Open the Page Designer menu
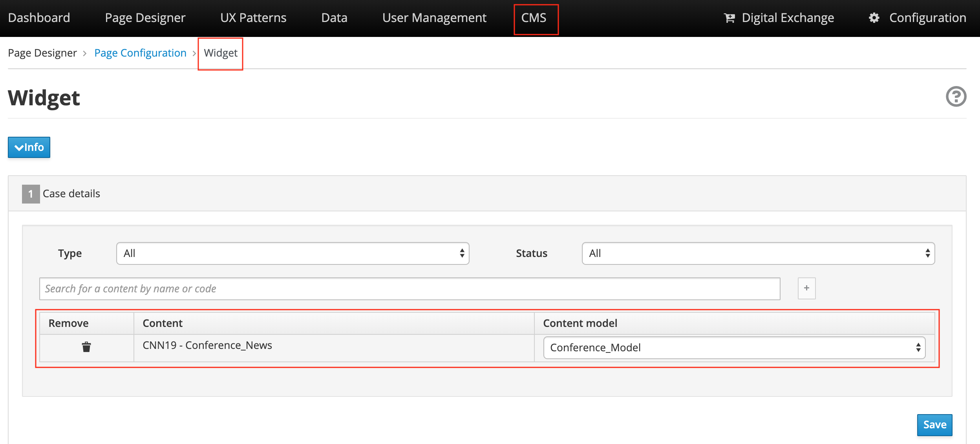This screenshot has width=980, height=444. click(x=145, y=18)
